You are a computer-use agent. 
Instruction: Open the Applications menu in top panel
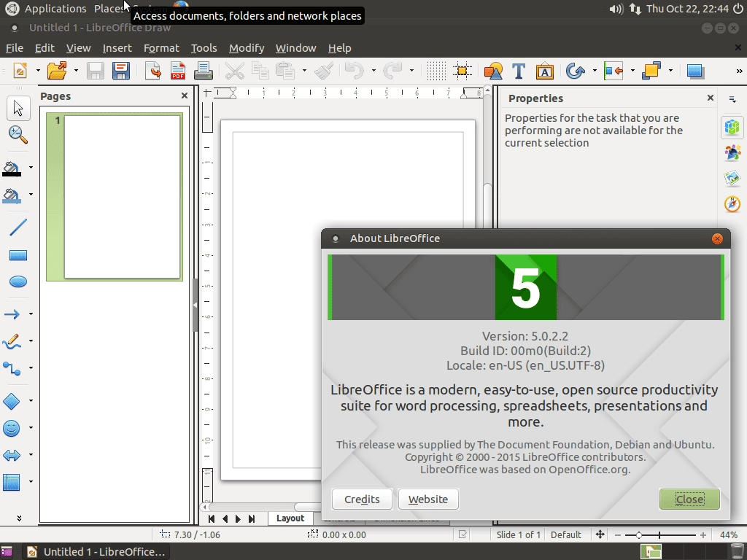(55, 9)
